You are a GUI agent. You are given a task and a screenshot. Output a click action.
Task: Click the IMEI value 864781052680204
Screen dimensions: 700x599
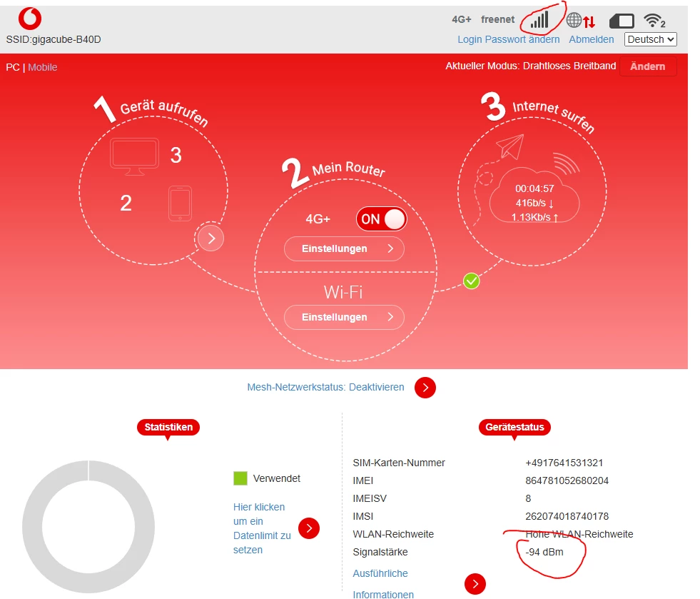pos(567,480)
